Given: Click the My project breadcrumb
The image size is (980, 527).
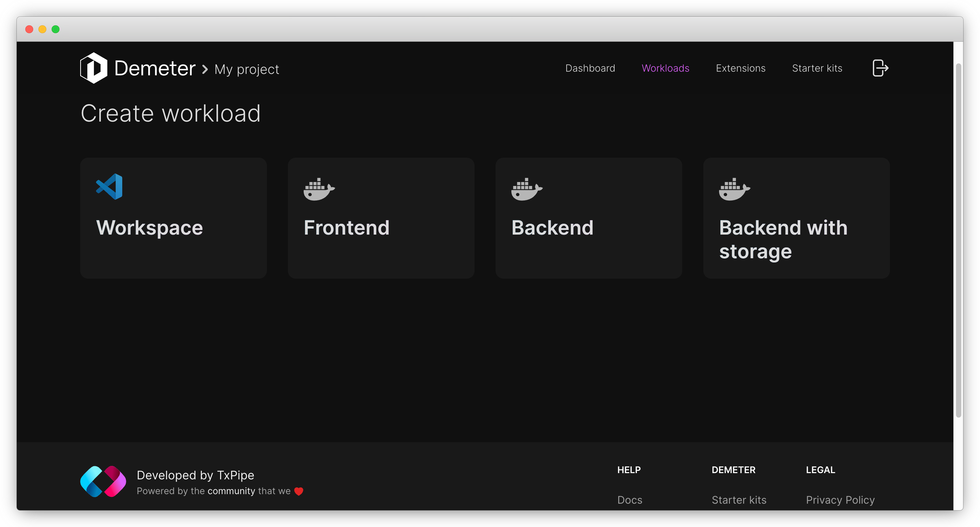Looking at the screenshot, I should [246, 70].
